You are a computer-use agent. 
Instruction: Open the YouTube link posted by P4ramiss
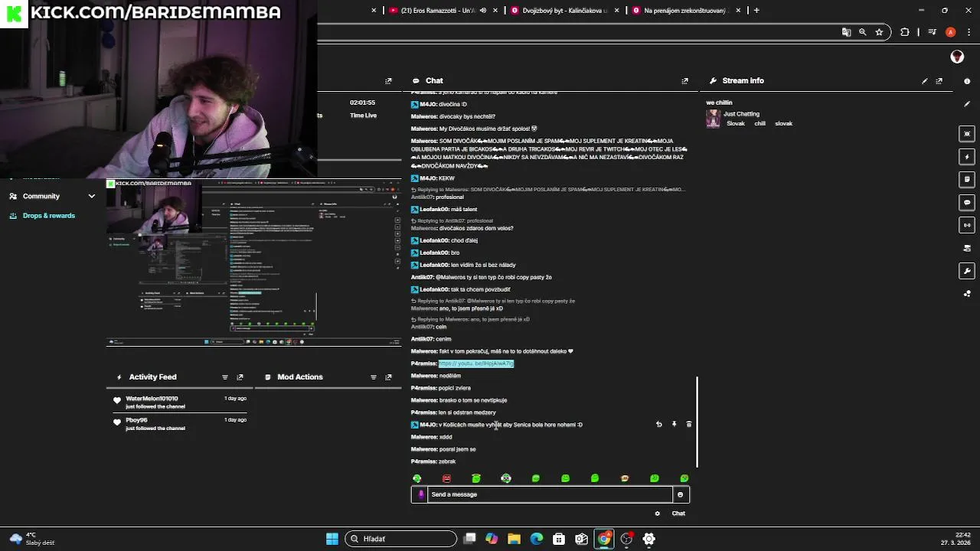coord(475,364)
